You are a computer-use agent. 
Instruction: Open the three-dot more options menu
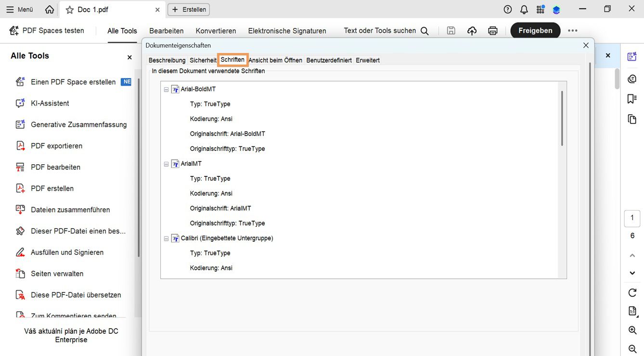click(572, 30)
